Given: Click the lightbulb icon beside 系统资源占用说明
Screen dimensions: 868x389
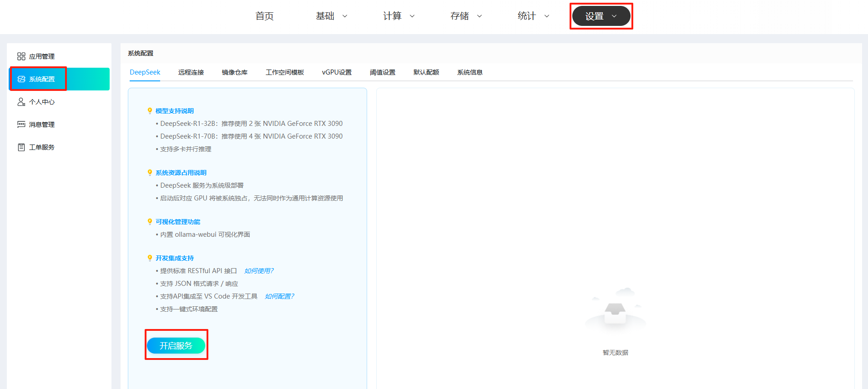Looking at the screenshot, I should pyautogui.click(x=150, y=173).
